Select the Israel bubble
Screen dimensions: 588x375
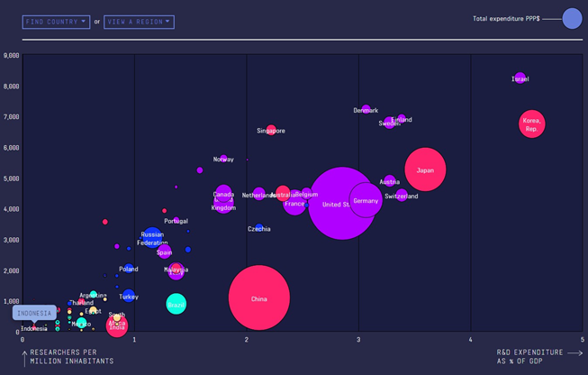[x=520, y=79]
